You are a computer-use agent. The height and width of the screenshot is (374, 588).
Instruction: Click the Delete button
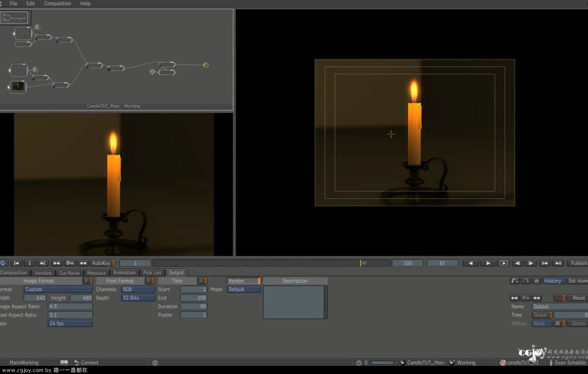pos(578,324)
